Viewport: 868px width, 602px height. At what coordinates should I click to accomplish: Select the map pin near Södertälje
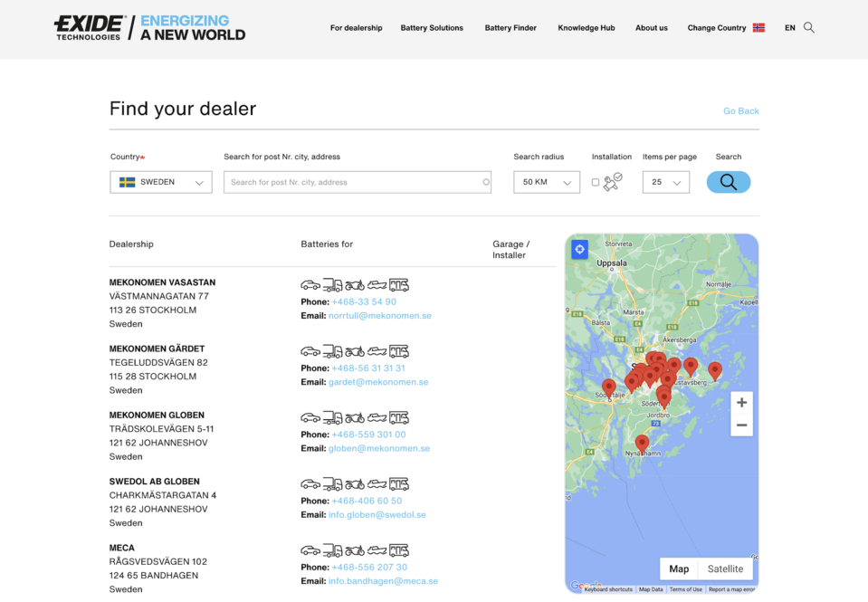[x=609, y=387]
